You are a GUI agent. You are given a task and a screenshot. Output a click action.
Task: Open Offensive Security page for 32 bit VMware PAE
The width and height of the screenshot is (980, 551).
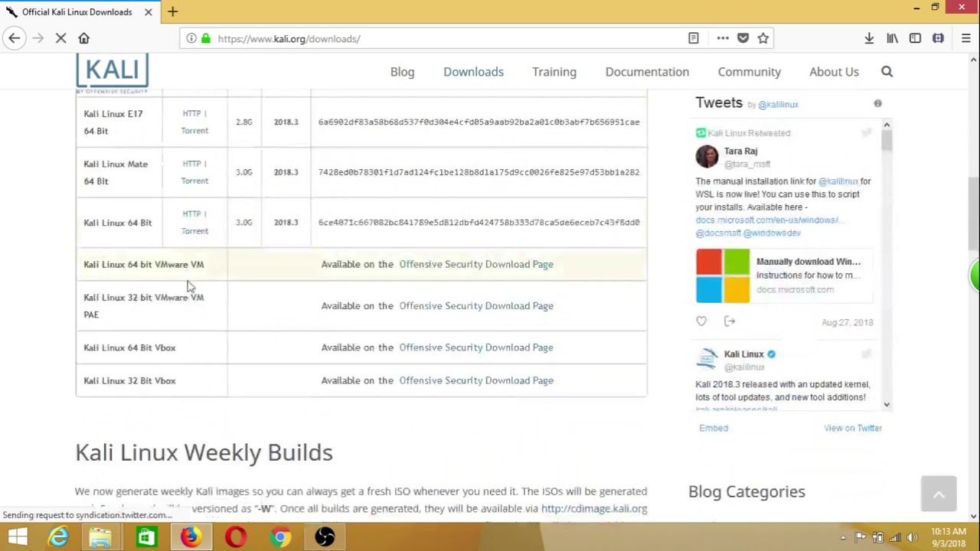[475, 305]
